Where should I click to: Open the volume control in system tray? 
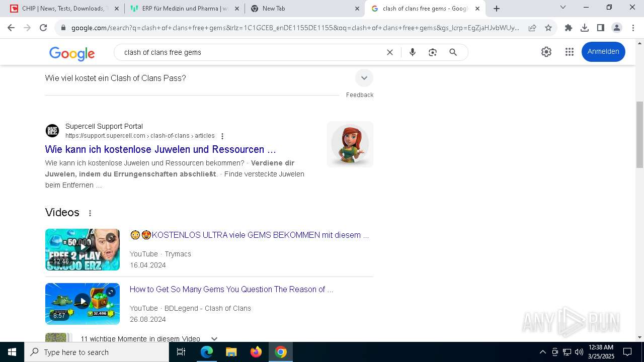click(x=579, y=352)
